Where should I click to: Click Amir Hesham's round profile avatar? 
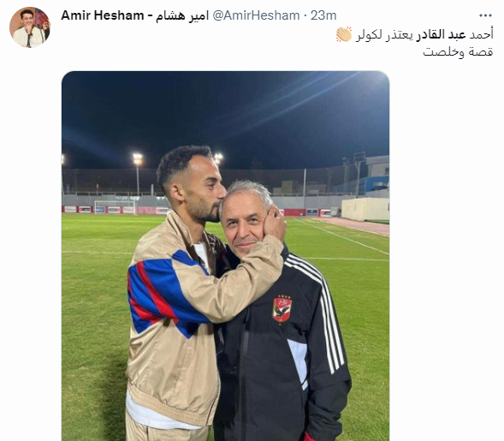click(30, 27)
